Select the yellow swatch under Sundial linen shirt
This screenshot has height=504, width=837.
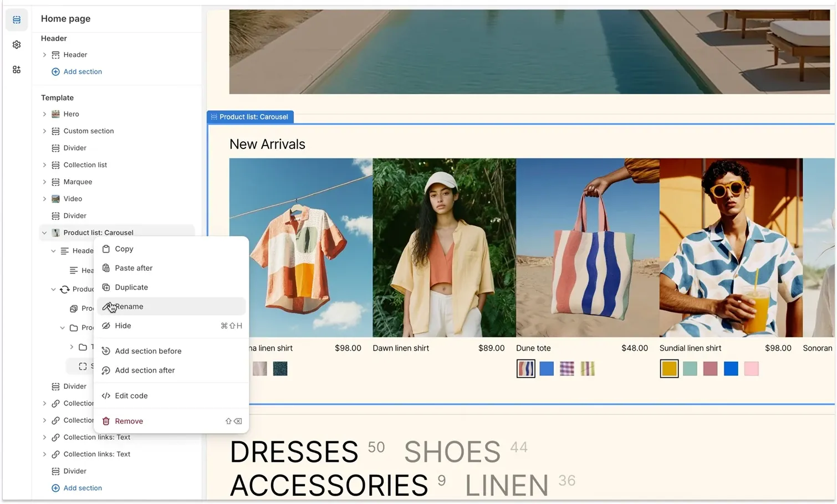click(x=669, y=368)
